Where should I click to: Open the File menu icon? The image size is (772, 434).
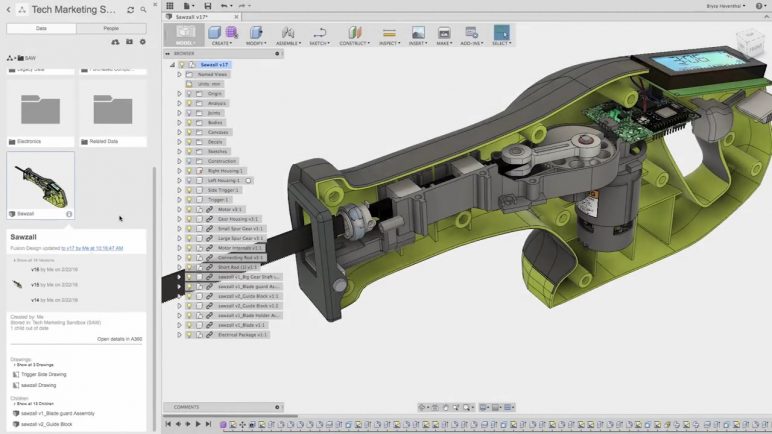187,5
